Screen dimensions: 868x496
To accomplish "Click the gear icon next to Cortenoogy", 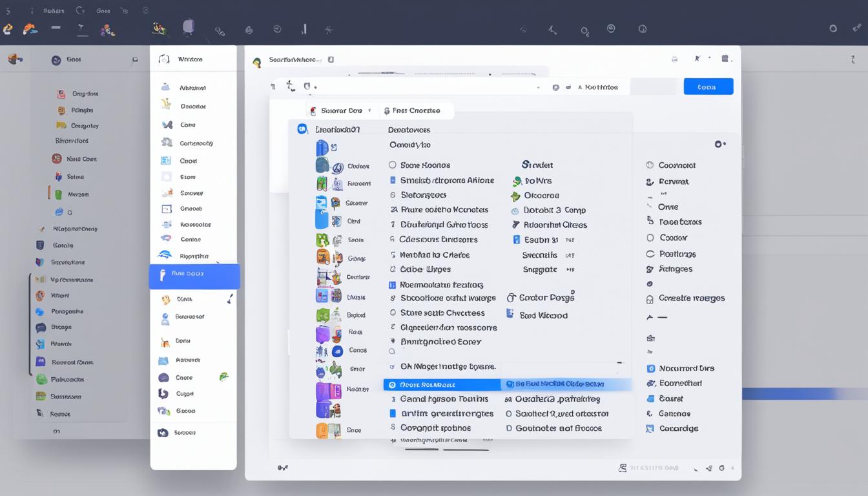I will tap(167, 143).
